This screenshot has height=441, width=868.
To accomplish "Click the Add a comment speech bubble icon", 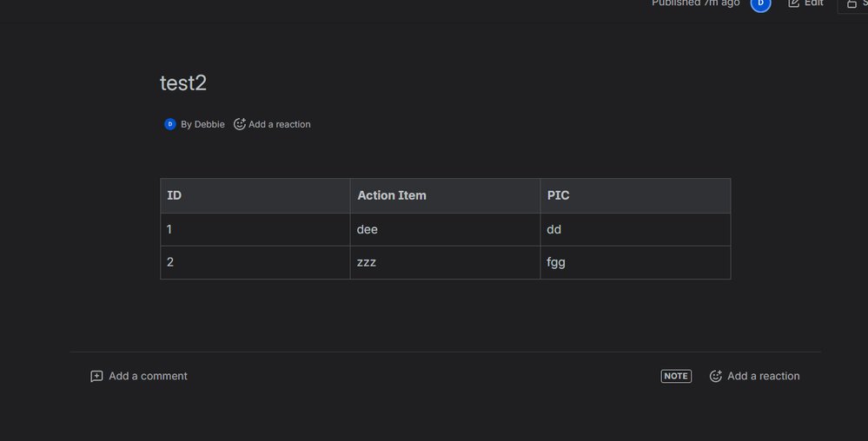I will coord(96,376).
